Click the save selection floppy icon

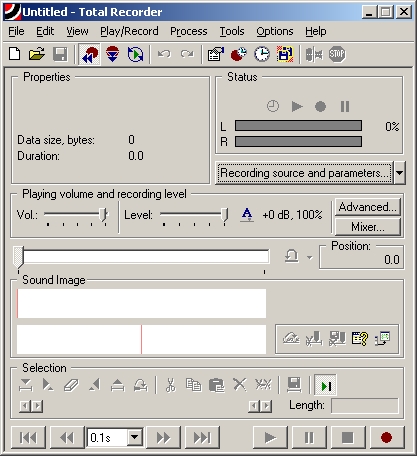click(294, 385)
